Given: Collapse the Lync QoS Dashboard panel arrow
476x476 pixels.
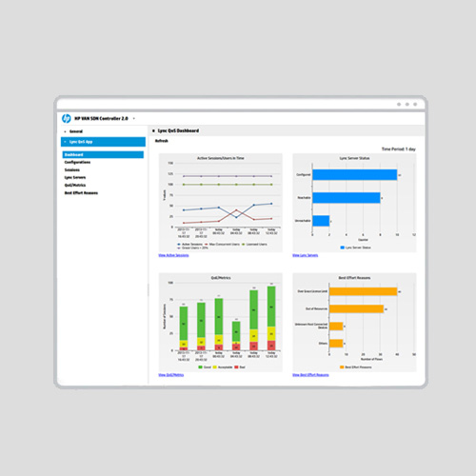Looking at the screenshot, I should [153, 130].
